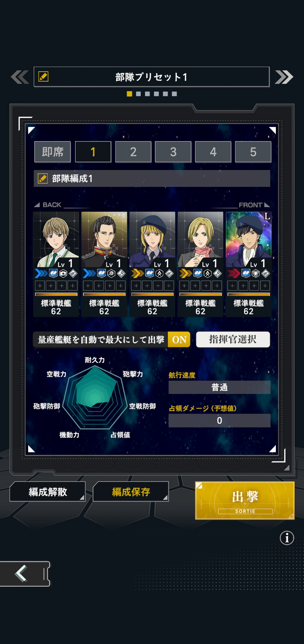Click the edit pencil icon beside 部隊プリセット1

coord(43,77)
